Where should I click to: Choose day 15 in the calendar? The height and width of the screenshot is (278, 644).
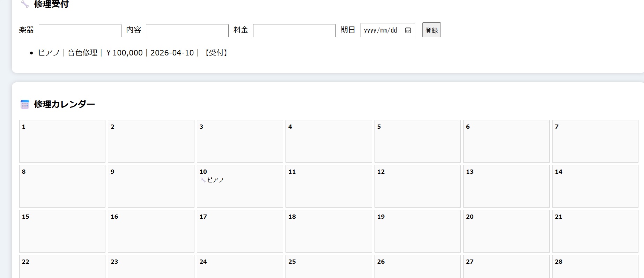click(x=62, y=231)
